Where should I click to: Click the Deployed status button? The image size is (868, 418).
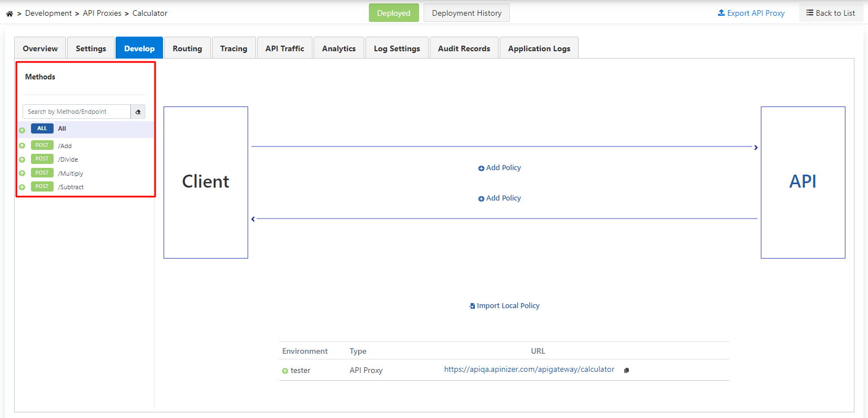click(394, 13)
